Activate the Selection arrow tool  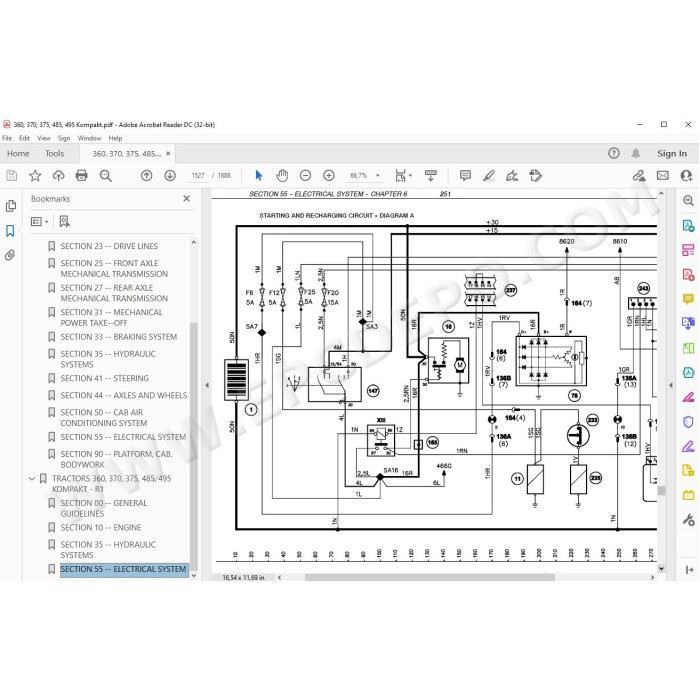pyautogui.click(x=258, y=175)
